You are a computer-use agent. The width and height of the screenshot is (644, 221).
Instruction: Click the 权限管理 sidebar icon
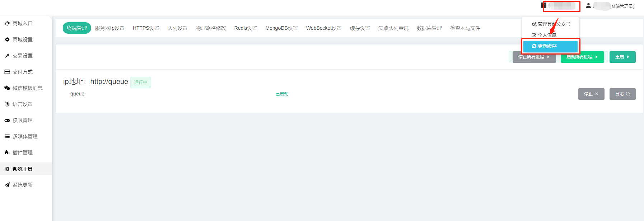[x=7, y=120]
